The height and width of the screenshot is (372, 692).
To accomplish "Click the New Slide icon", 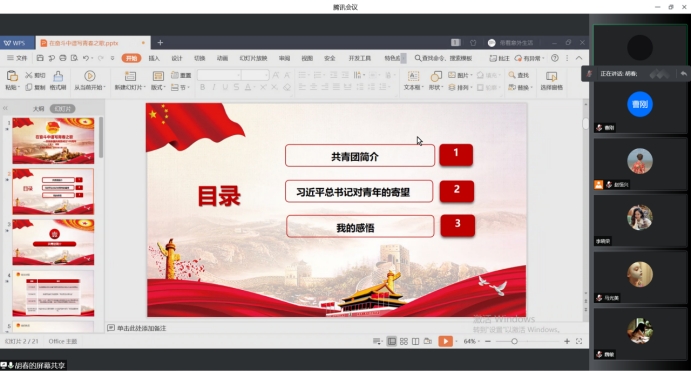I will tap(130, 76).
